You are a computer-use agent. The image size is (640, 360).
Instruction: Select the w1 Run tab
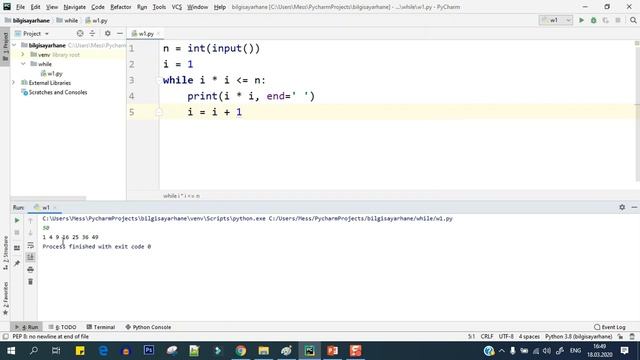[x=45, y=207]
